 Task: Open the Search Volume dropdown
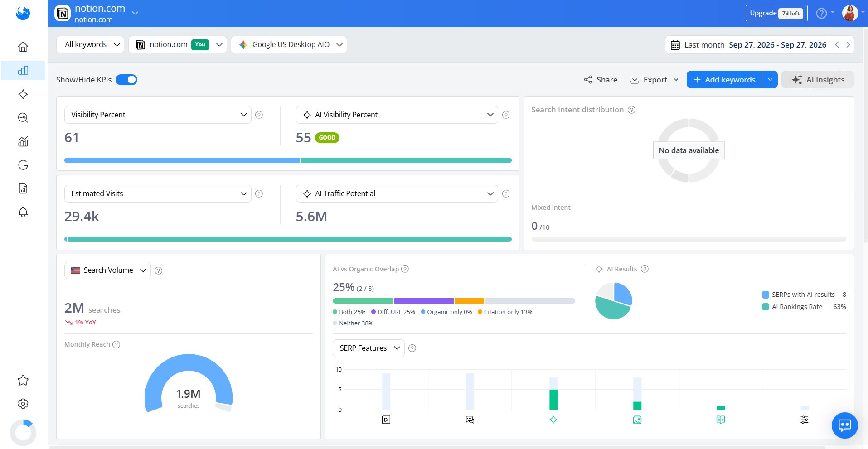(x=107, y=270)
